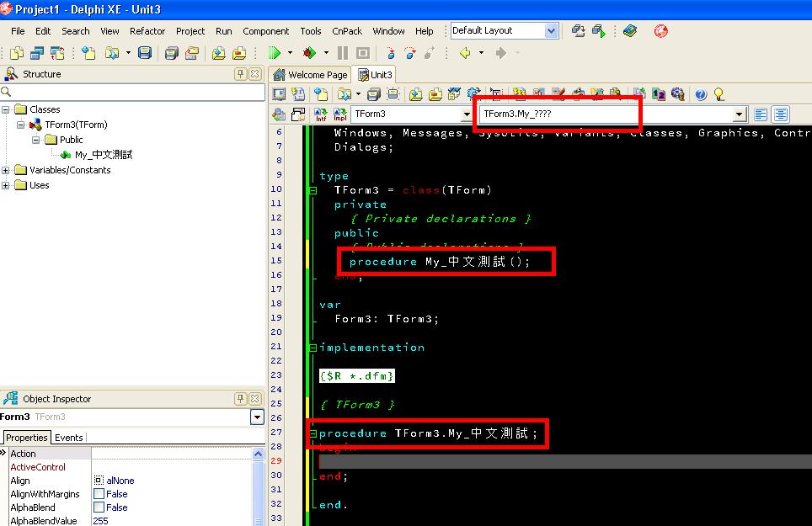This screenshot has width=812, height=526.
Task: Click the green Run button in the toolbar
Action: pyautogui.click(x=275, y=53)
